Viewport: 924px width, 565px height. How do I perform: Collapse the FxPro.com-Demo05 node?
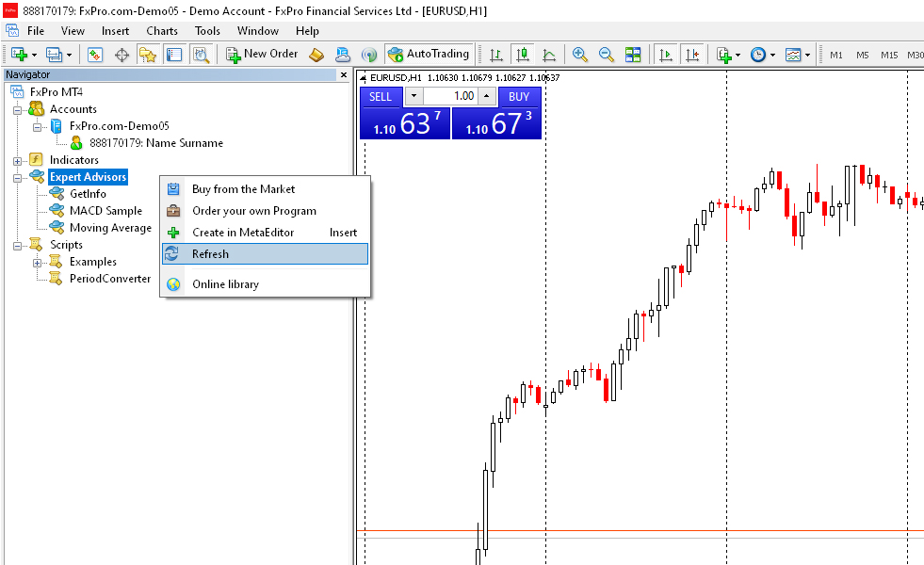click(37, 127)
